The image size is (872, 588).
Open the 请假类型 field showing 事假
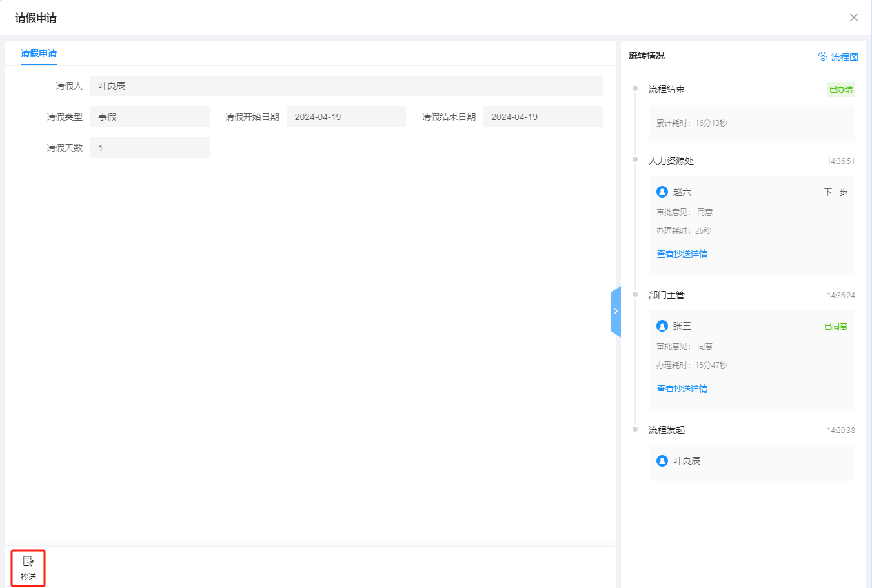pyautogui.click(x=150, y=117)
